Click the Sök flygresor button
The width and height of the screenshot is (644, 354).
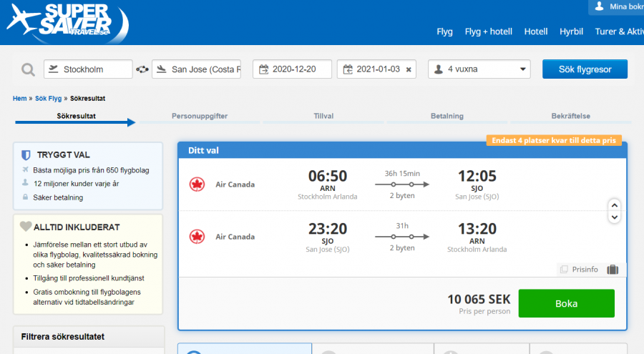click(x=585, y=69)
